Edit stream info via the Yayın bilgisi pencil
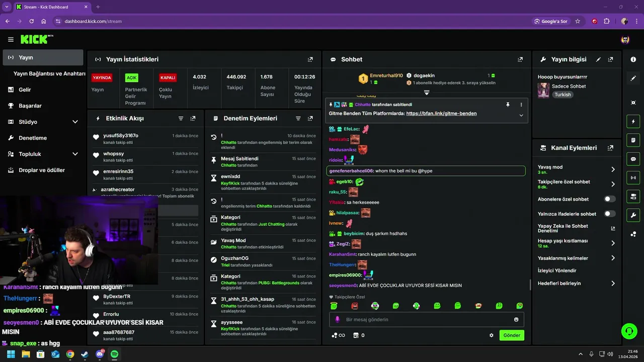Viewport: 644px width, 362px height. pyautogui.click(x=598, y=59)
